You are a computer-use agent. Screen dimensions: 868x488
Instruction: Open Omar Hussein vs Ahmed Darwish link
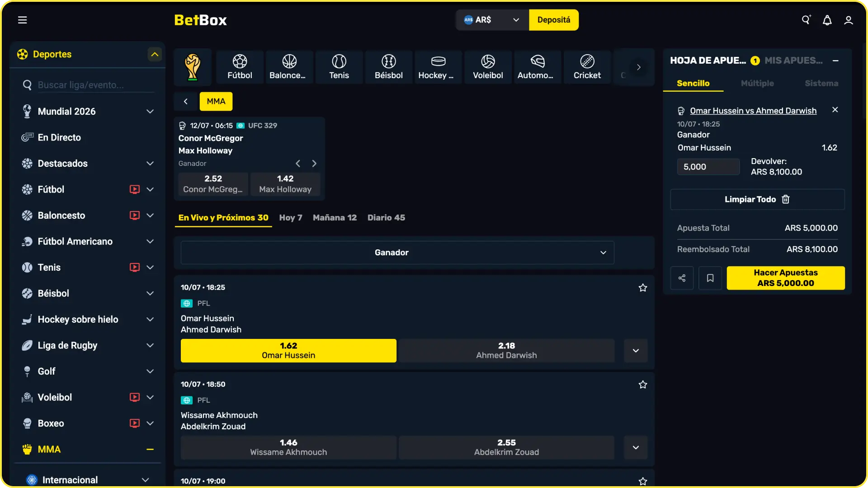[753, 111]
